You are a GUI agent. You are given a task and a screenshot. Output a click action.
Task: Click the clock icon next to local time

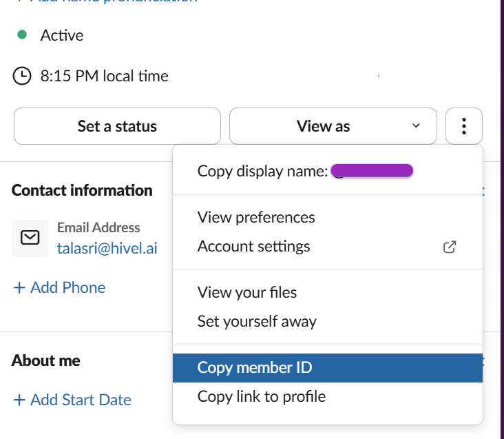click(22, 76)
